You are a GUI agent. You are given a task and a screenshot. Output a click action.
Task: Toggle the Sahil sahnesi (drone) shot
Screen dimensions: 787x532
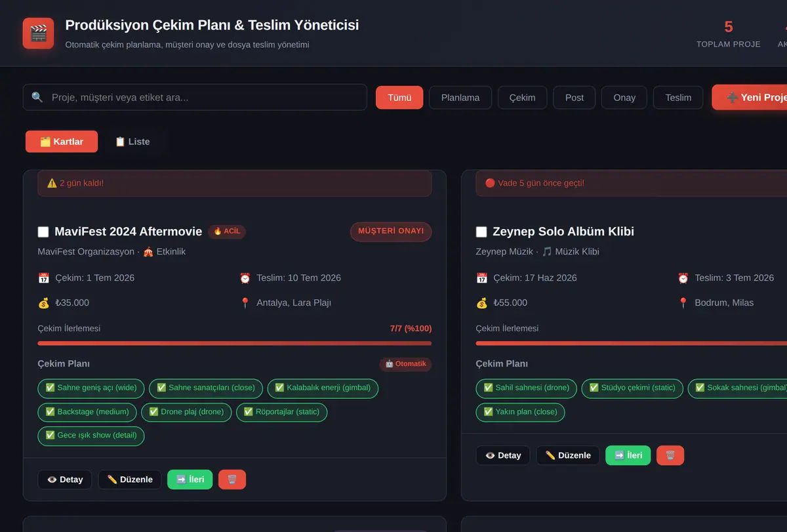[527, 388]
